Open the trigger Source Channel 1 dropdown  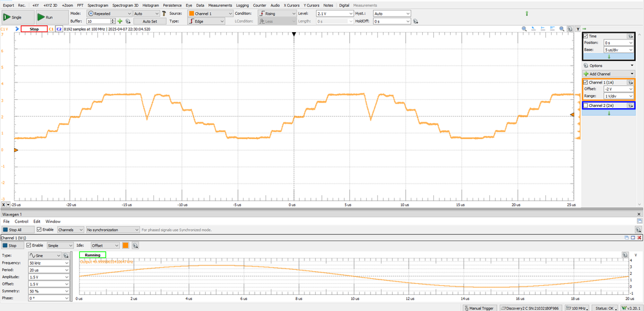pyautogui.click(x=211, y=14)
